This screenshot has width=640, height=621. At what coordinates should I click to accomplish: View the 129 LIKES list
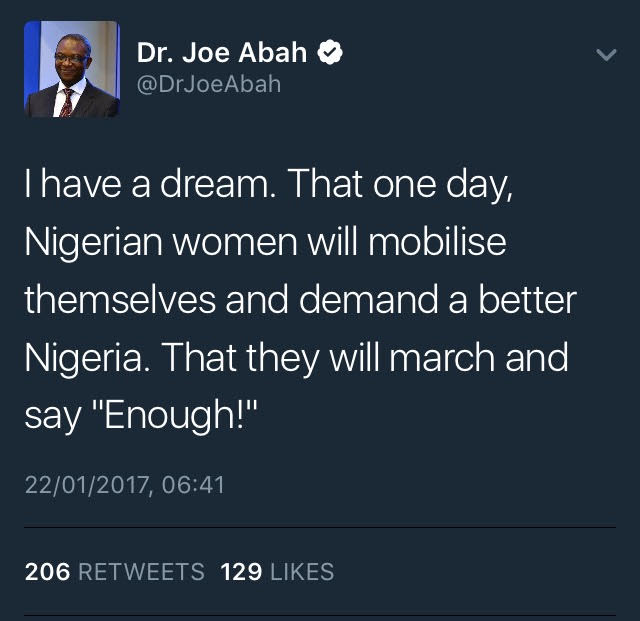point(277,571)
